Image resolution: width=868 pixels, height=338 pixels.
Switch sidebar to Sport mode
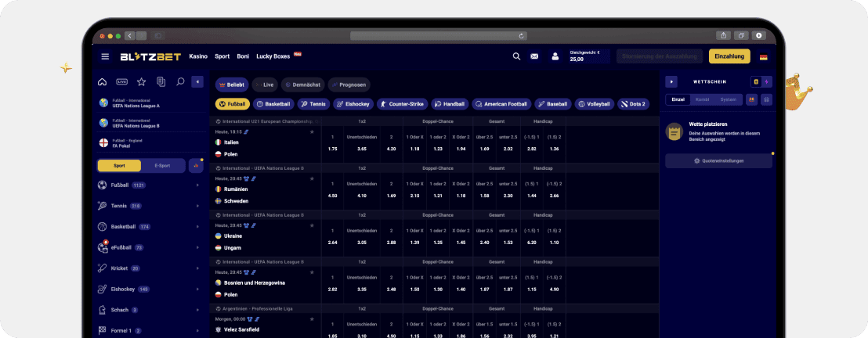tap(119, 165)
